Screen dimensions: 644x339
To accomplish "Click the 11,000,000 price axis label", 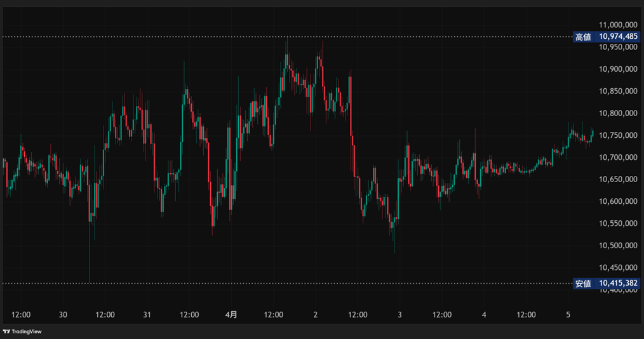I will pyautogui.click(x=618, y=25).
